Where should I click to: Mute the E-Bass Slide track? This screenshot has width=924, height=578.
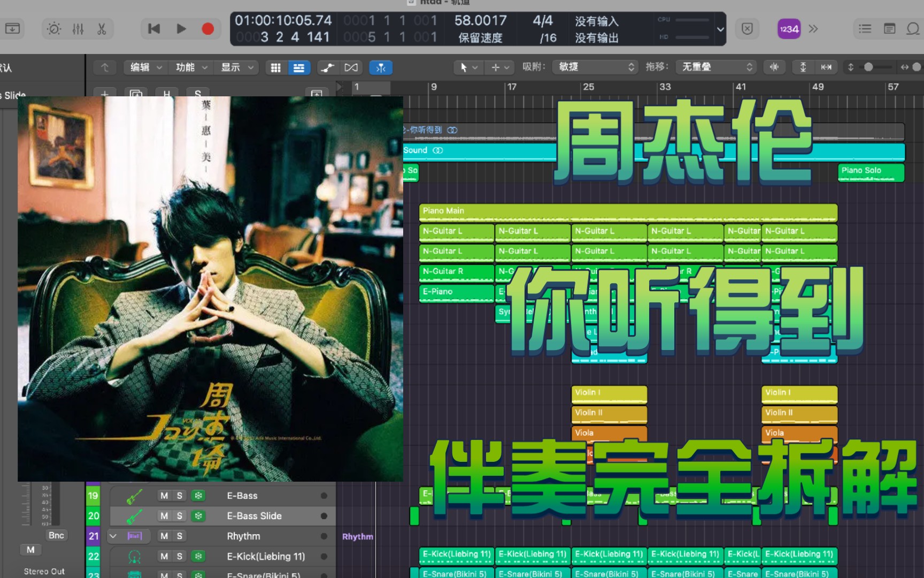point(164,516)
